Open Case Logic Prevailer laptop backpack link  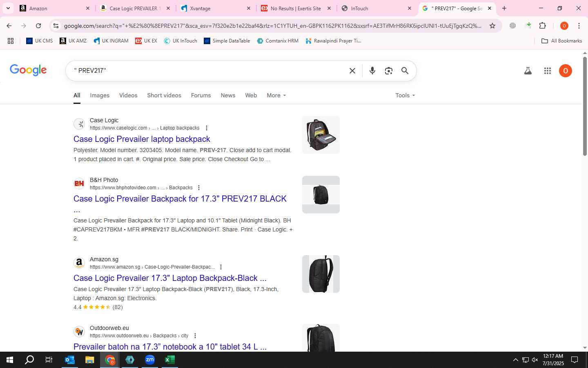[x=142, y=139]
